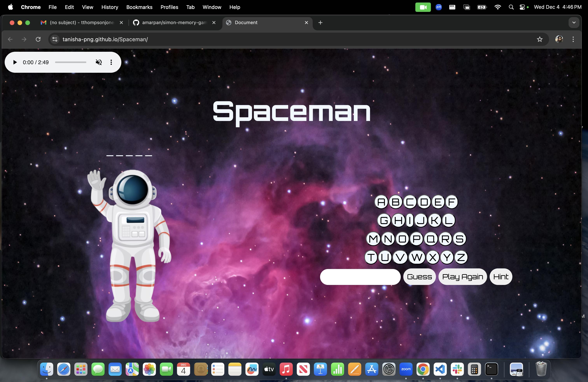Open audio player more options menu
This screenshot has height=382, width=588.
pos(111,62)
